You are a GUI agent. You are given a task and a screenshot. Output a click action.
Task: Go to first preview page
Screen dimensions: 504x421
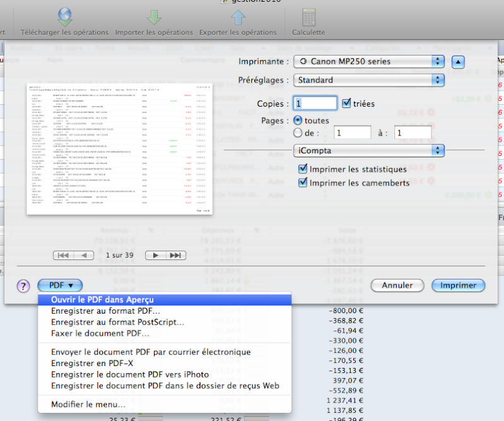[63, 256]
